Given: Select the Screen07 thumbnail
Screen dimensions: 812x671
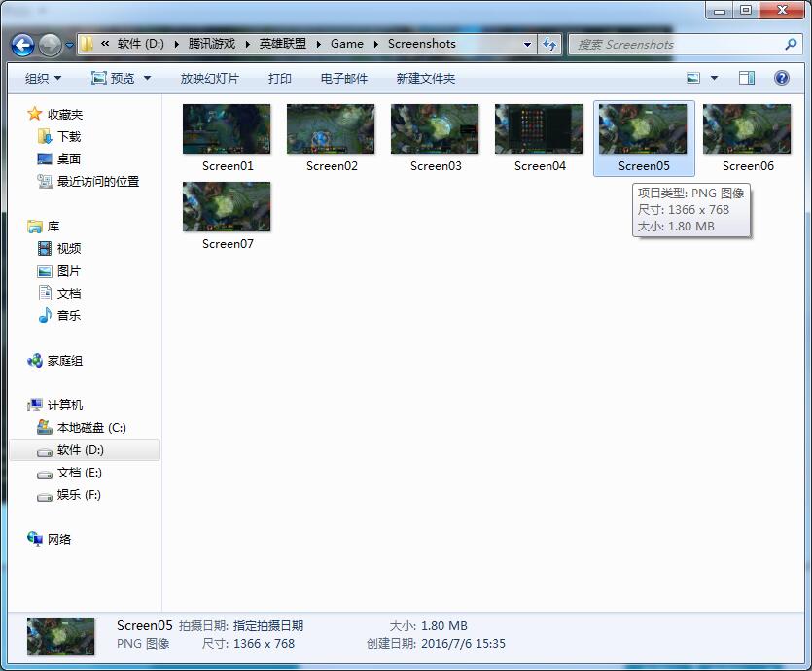Looking at the screenshot, I should [227, 206].
